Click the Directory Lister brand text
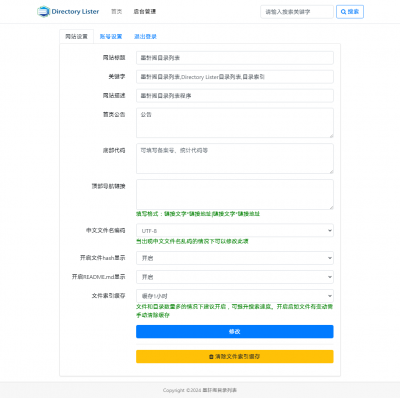The image size is (400, 400). pos(75,12)
